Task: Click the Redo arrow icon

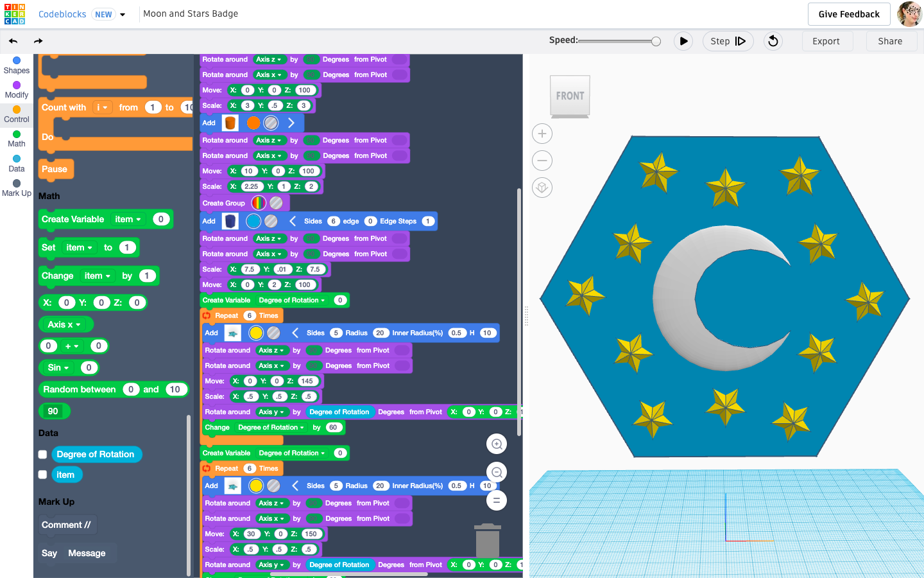Action: tap(38, 40)
